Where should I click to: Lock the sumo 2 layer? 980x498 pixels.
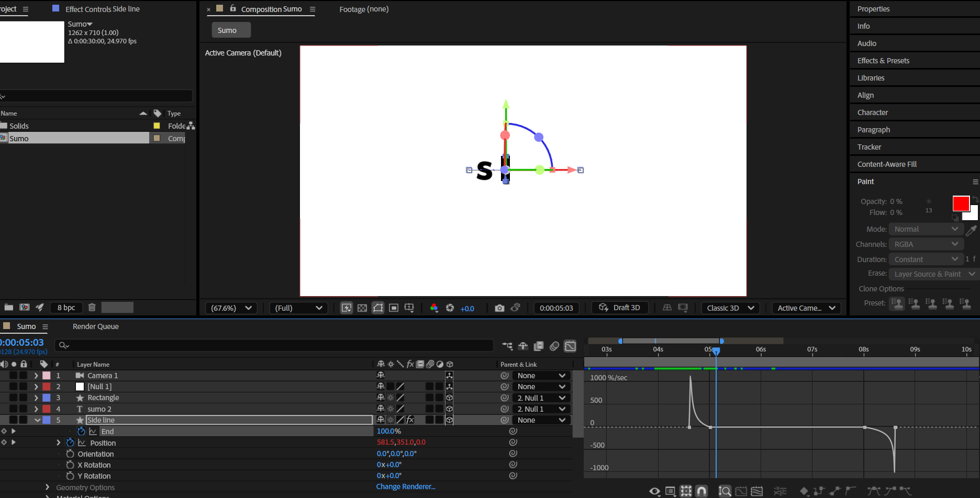tap(23, 409)
